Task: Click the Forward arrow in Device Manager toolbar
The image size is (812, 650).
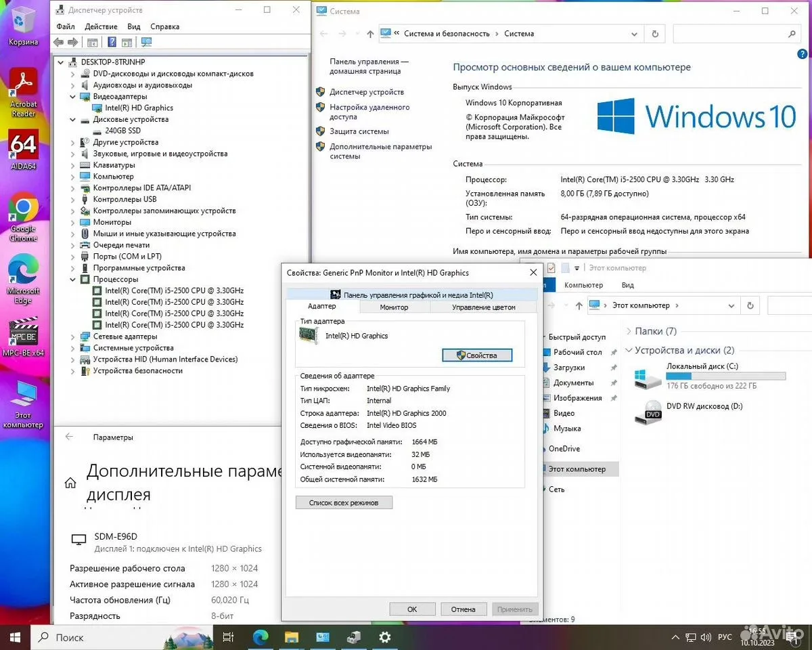Action: (x=72, y=42)
